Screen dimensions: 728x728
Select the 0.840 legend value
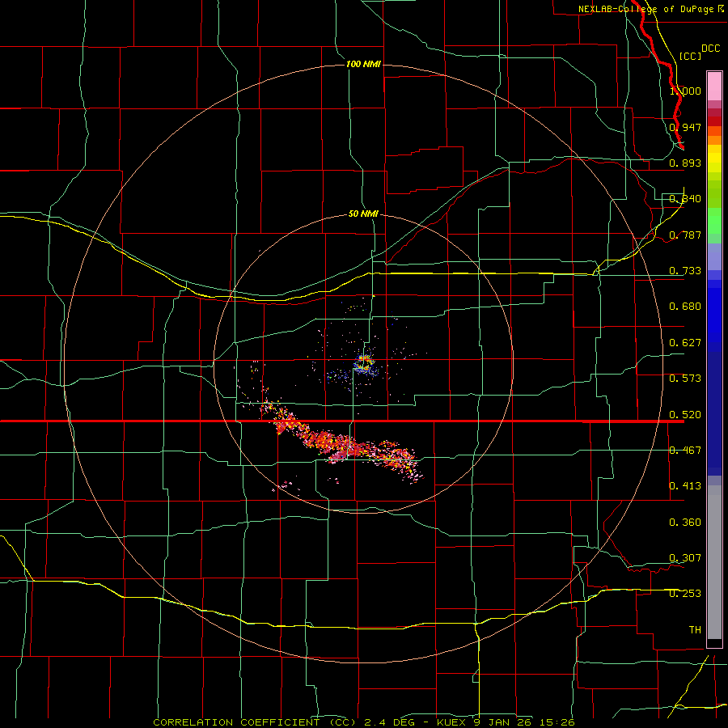tap(685, 199)
